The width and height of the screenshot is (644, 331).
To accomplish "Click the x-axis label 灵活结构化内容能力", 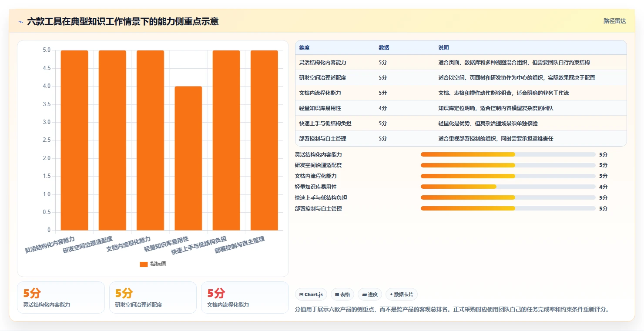I will (x=50, y=245).
